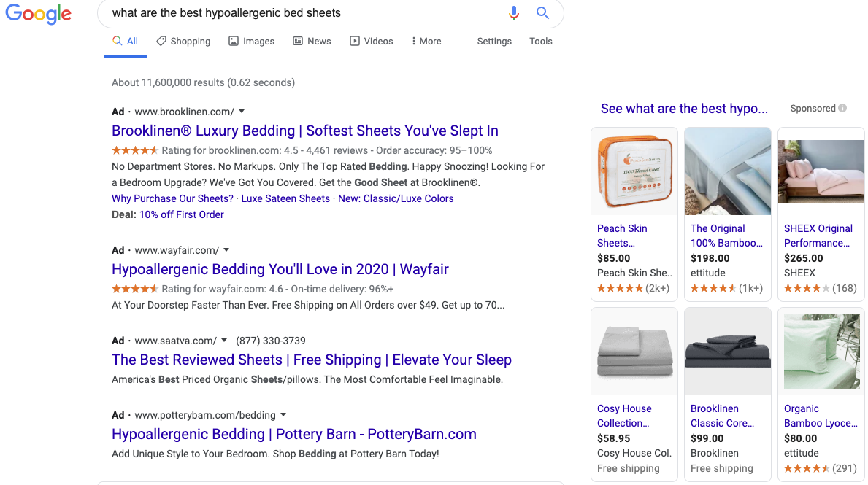Click the 10% off First Order deal

(181, 214)
